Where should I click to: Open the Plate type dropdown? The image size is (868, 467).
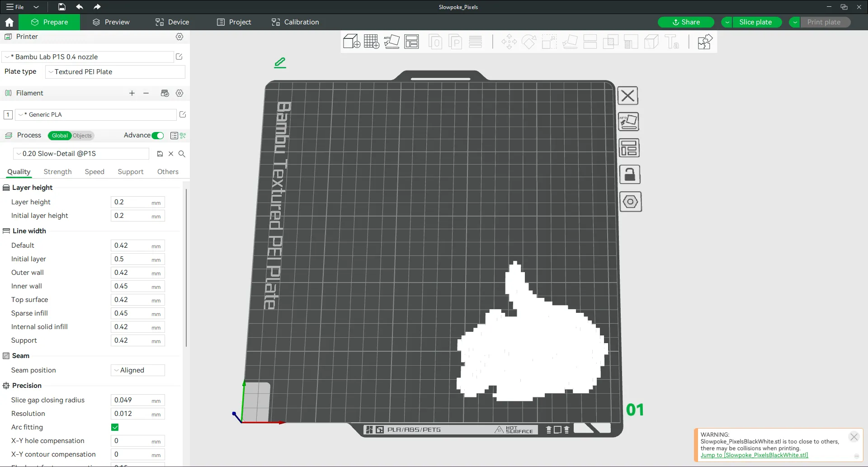115,72
